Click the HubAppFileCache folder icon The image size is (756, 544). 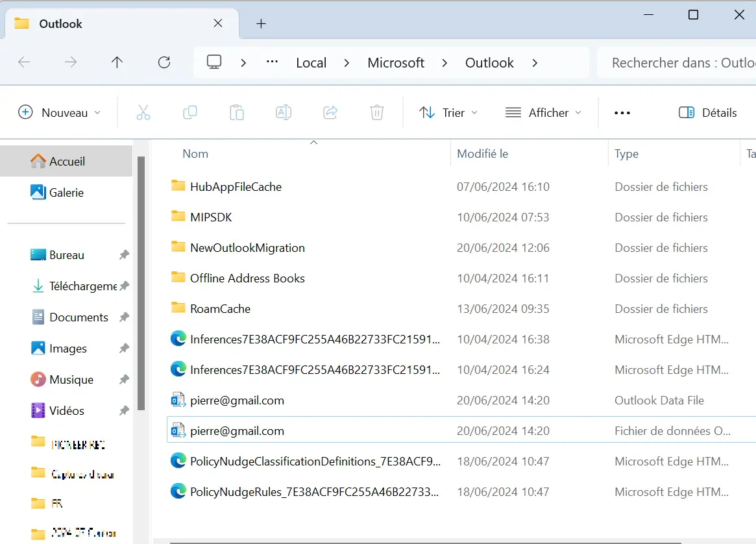tap(178, 186)
